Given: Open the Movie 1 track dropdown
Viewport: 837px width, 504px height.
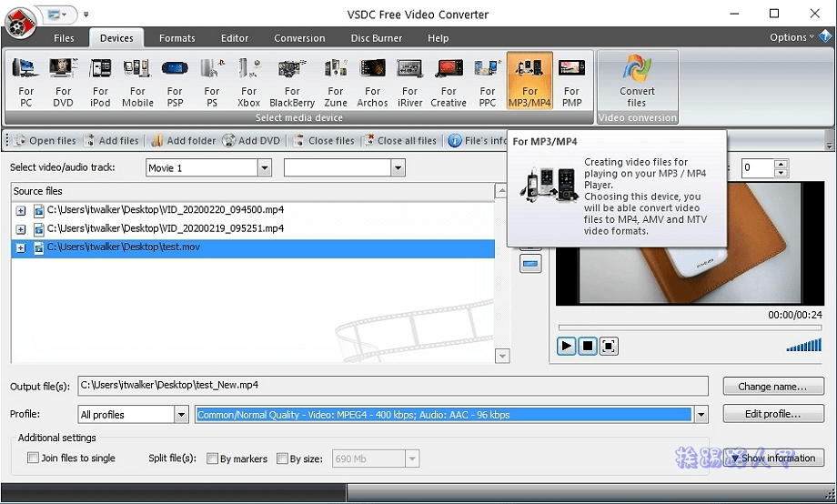Looking at the screenshot, I should click(264, 167).
